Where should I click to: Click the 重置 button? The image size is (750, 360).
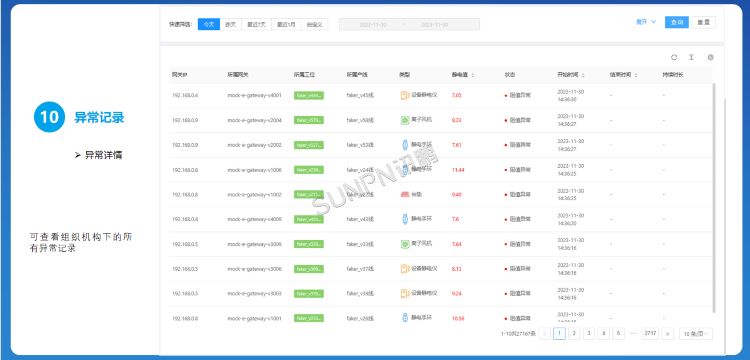[x=704, y=22]
